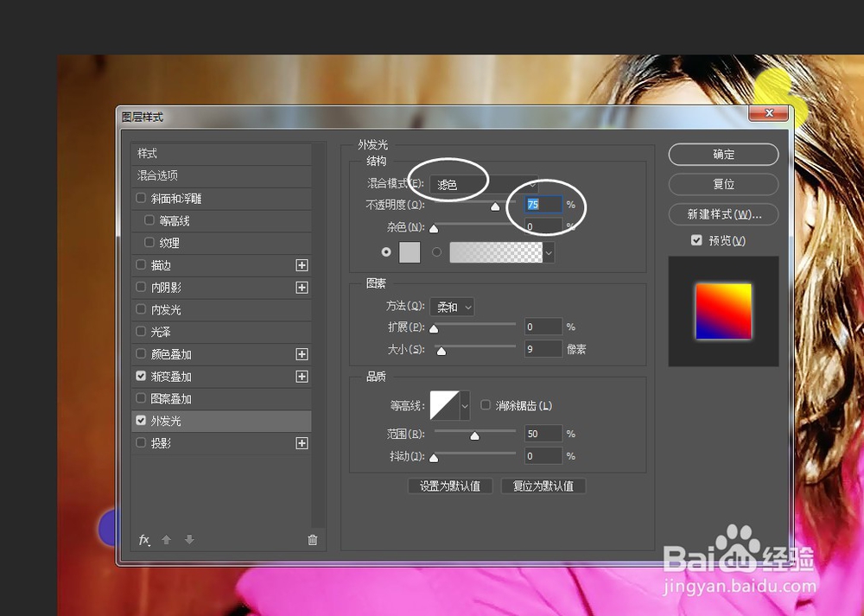864x616 pixels.
Task: Add another 投影 effect with plus icon
Action: [x=302, y=443]
